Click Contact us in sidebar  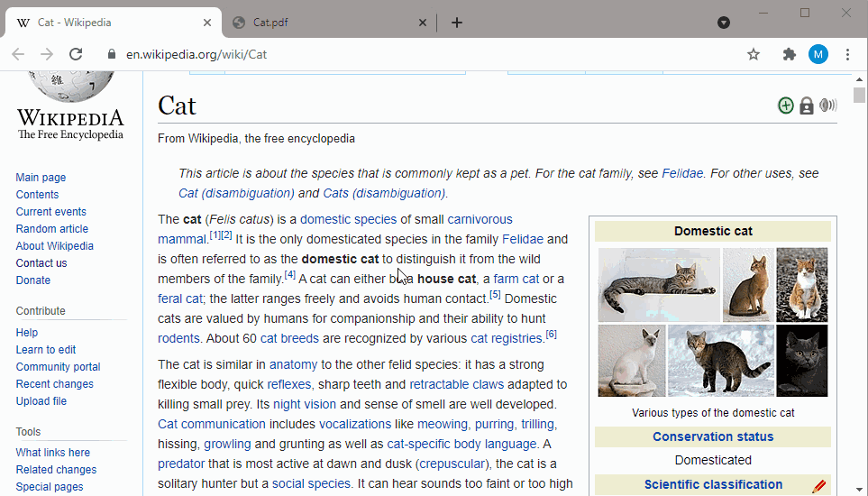coord(41,263)
